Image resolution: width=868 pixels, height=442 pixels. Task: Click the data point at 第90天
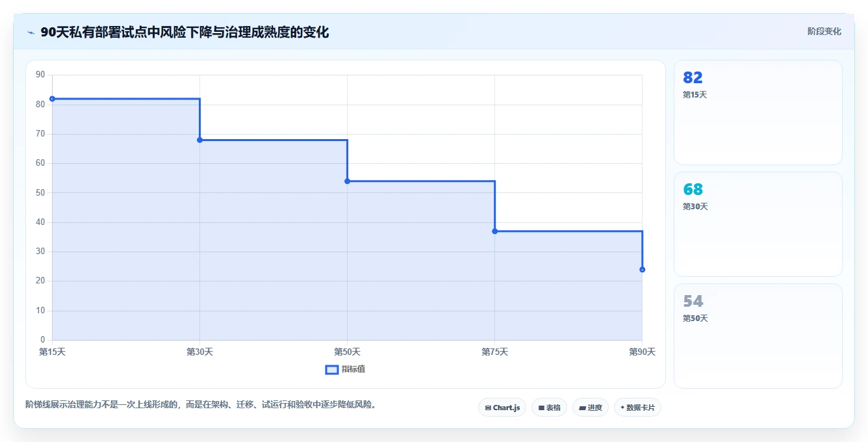coord(642,269)
